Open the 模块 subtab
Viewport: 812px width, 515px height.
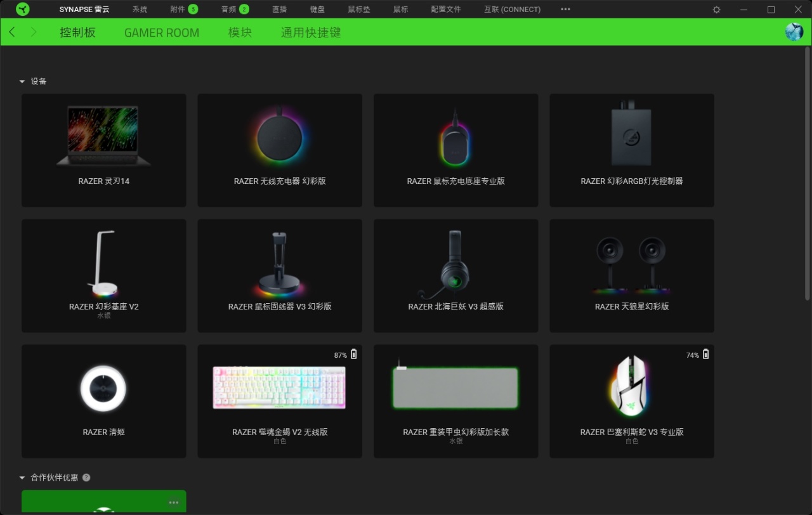(x=240, y=32)
